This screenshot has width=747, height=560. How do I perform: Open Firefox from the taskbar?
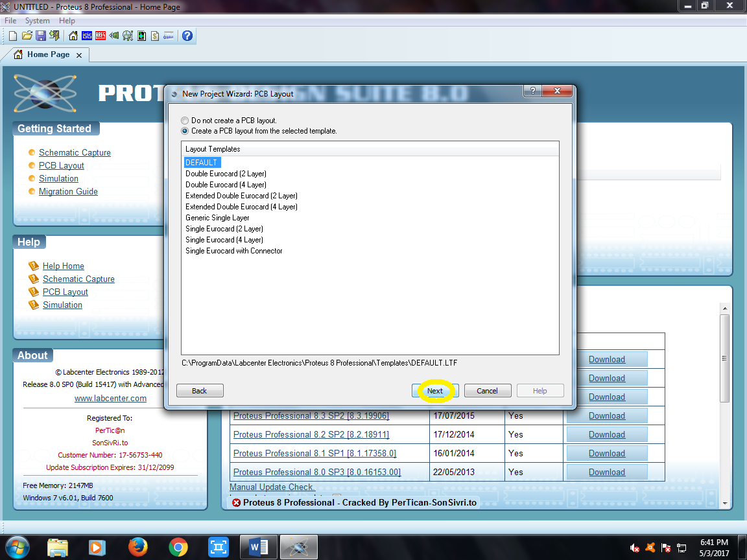(137, 547)
